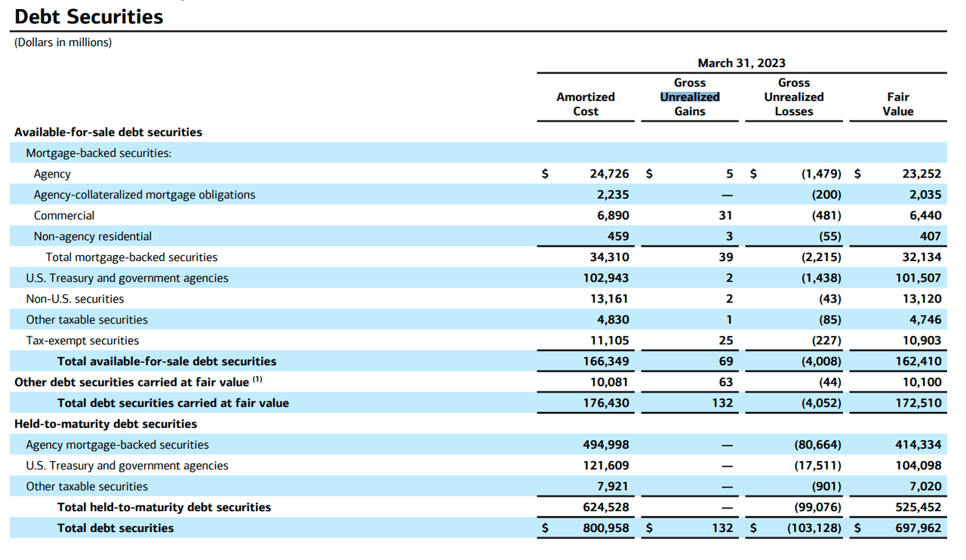This screenshot has width=966, height=560.
Task: Click 'Other debt securities carried at fair value' label
Action: (x=131, y=383)
